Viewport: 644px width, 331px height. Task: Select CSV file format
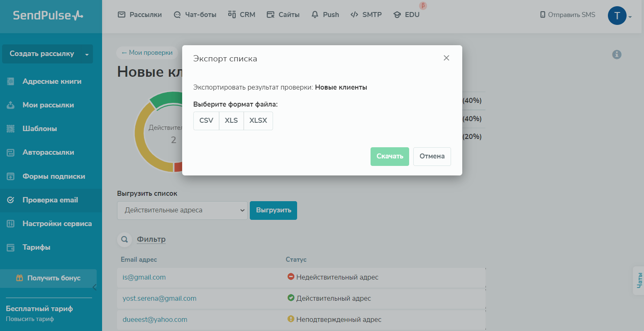pos(206,121)
